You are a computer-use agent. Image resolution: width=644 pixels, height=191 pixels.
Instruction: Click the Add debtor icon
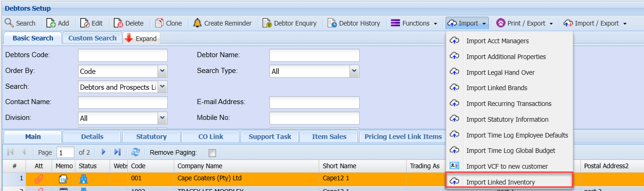click(x=51, y=23)
